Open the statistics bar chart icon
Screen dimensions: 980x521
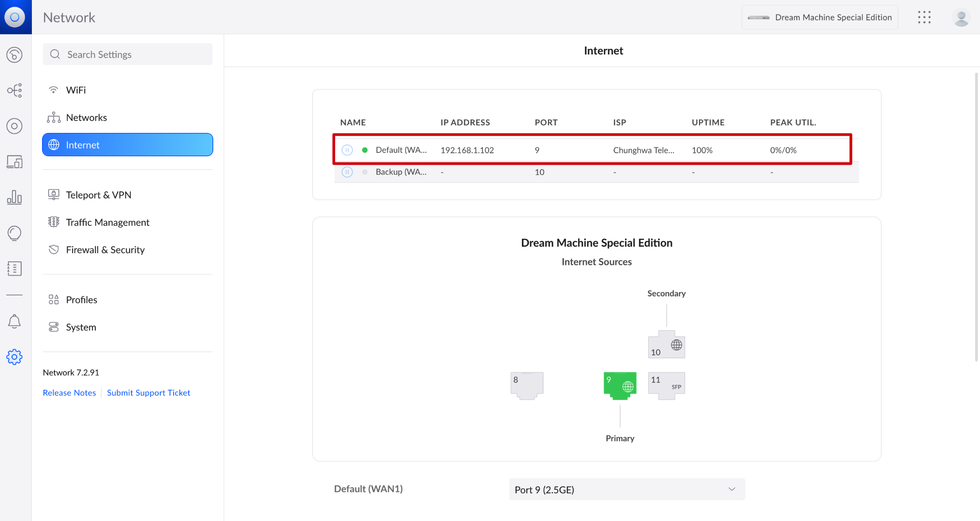coord(14,197)
